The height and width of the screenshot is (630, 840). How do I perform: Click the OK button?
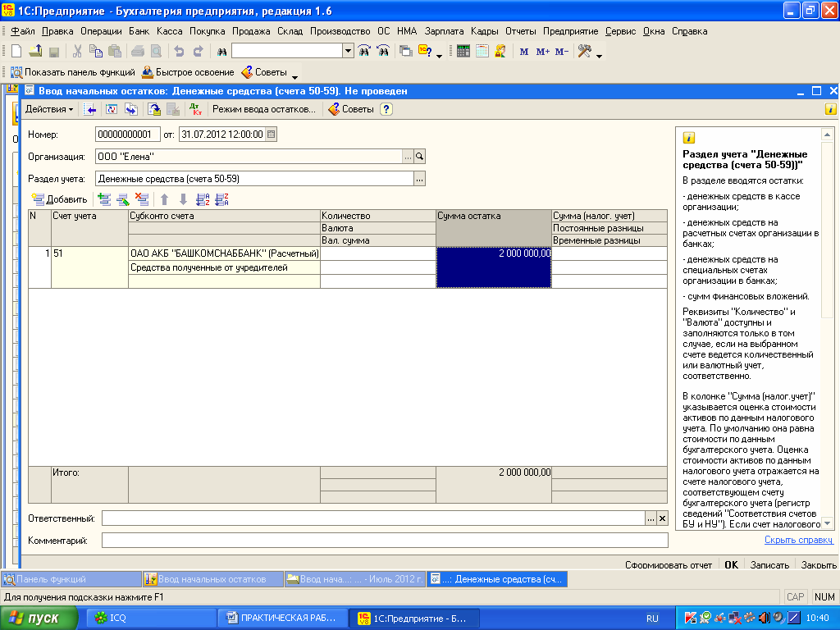(731, 564)
